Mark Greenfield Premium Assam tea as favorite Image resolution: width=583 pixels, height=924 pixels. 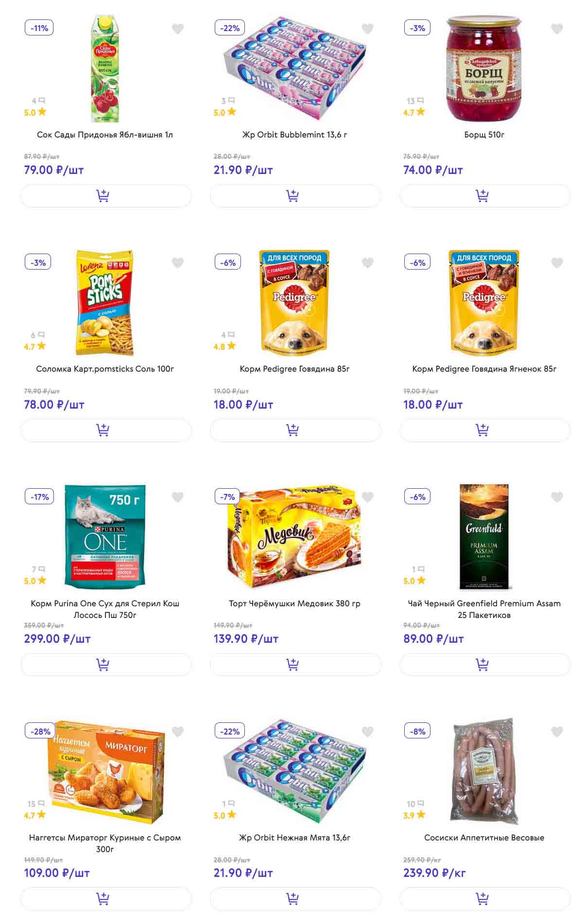[557, 497]
